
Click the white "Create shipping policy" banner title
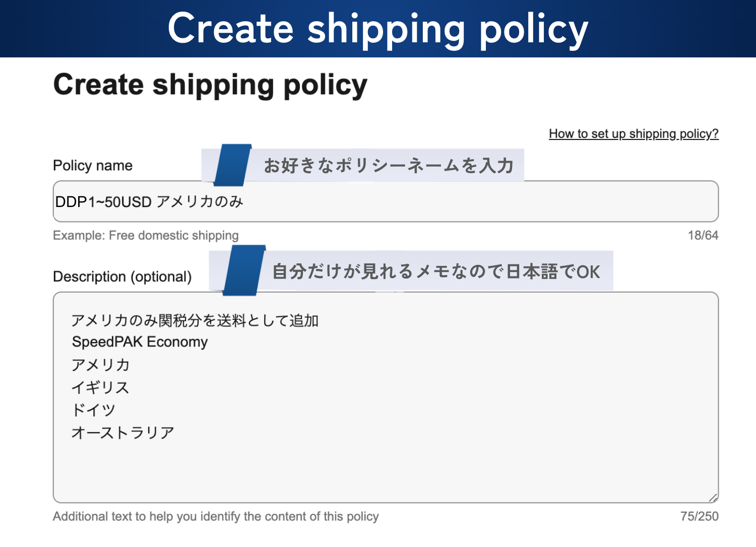point(378,29)
